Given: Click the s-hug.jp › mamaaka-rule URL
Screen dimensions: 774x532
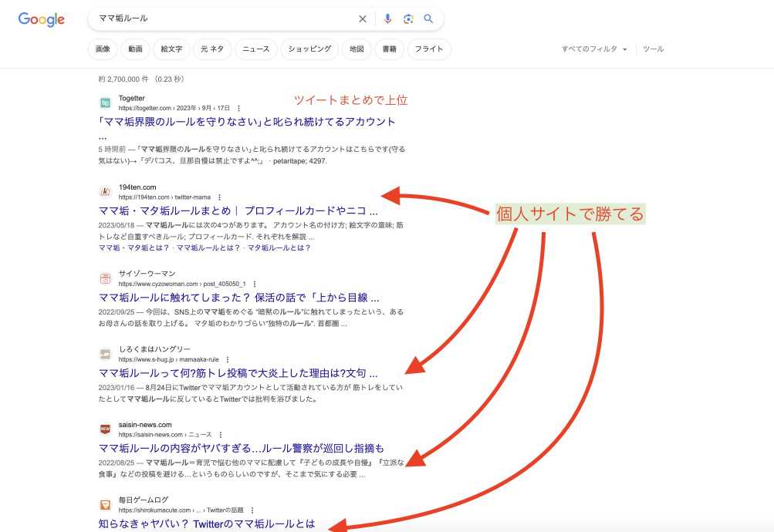Looking at the screenshot, I should coord(168,359).
